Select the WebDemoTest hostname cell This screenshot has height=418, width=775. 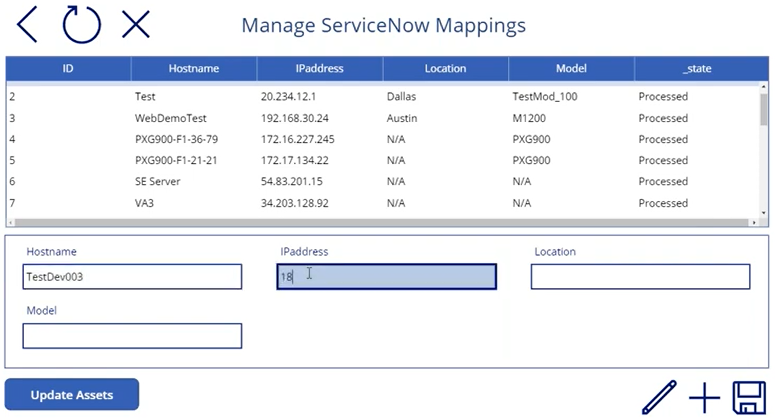pyautogui.click(x=171, y=118)
